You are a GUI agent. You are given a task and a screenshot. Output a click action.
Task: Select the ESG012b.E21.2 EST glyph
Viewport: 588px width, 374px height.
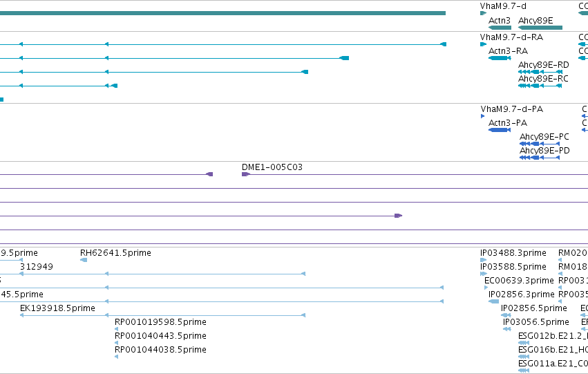(524, 343)
